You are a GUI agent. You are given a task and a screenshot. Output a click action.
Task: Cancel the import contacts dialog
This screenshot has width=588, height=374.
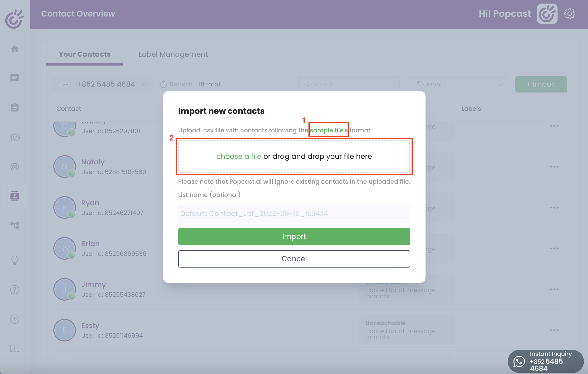[294, 259]
